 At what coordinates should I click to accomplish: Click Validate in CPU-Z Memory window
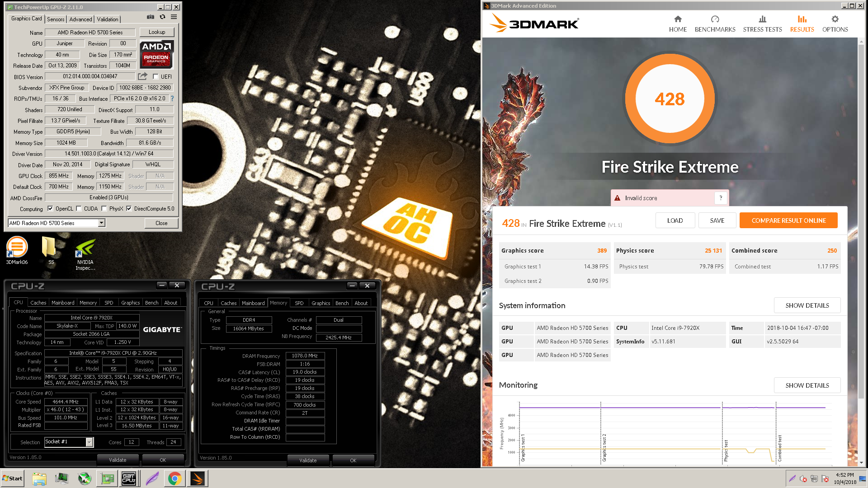(308, 460)
